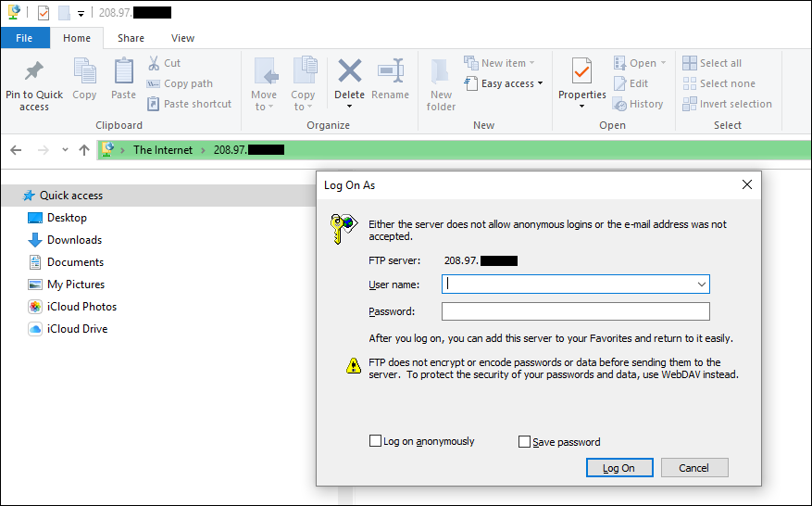Open Downloads in navigation pane
Image resolution: width=812 pixels, height=506 pixels.
point(65,240)
